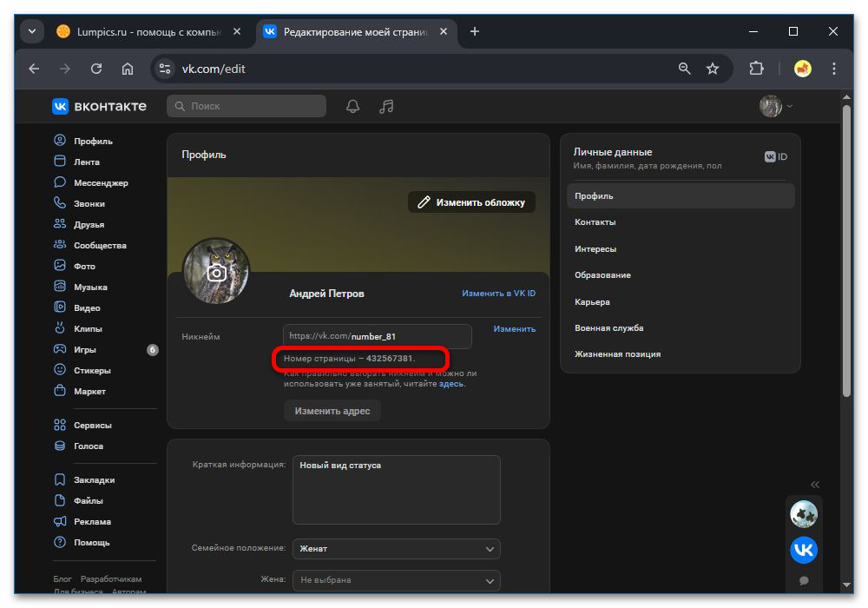This screenshot has height=608, width=868.
Task: Select Военная служба settings section
Action: coord(681,327)
